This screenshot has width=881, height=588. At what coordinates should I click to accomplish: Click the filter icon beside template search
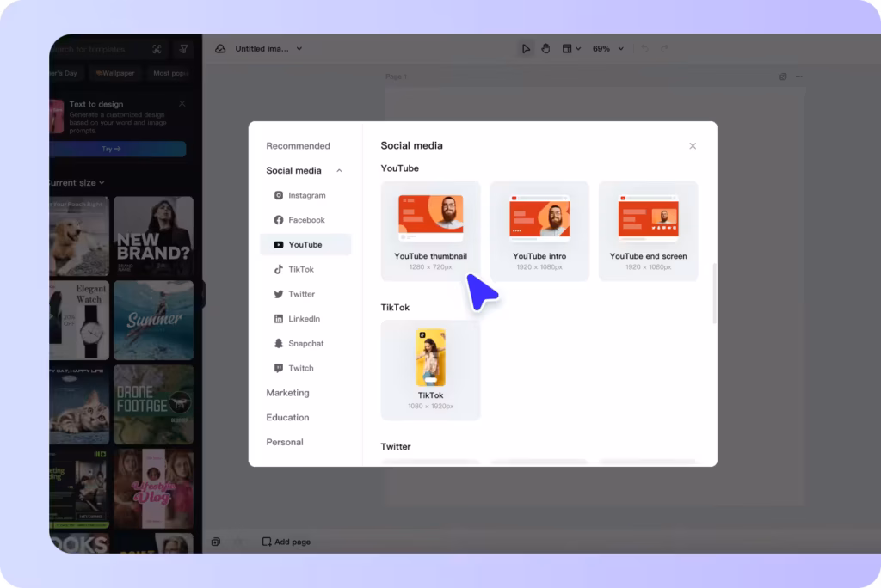click(x=184, y=50)
